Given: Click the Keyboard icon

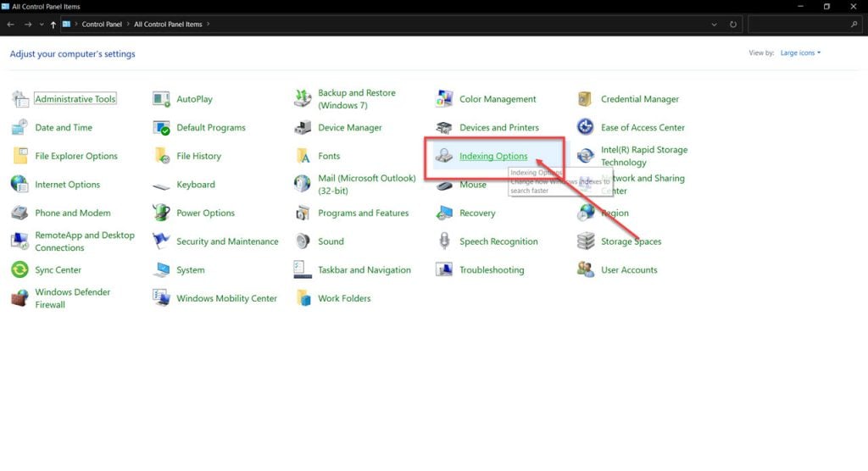Looking at the screenshot, I should click(x=161, y=186).
